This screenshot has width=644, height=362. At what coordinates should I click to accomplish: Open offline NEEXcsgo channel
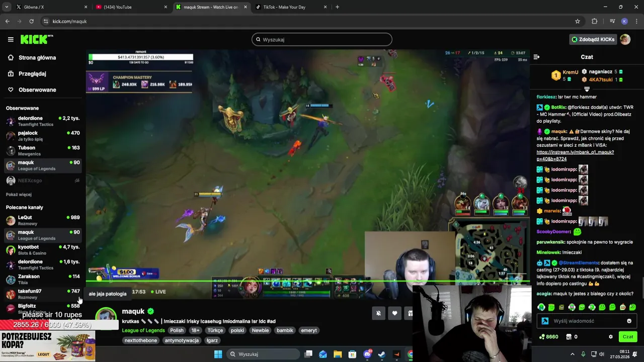(x=43, y=180)
